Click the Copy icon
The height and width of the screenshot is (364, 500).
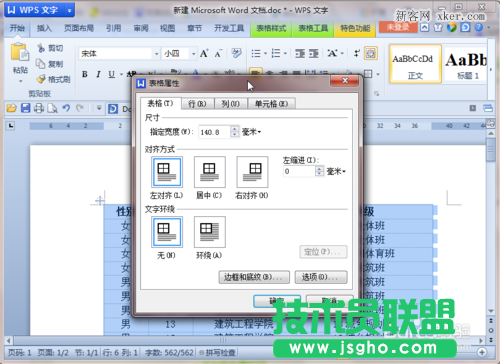pyautogui.click(x=41, y=64)
